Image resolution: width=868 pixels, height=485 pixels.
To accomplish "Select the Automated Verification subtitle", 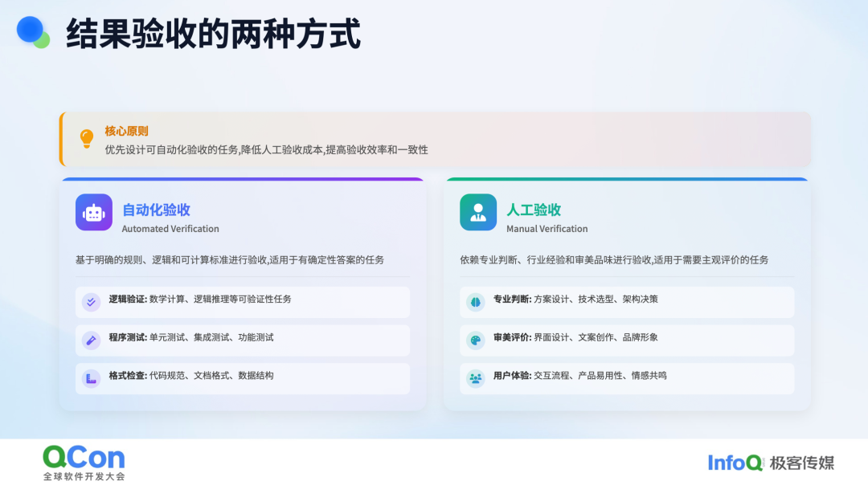I will click(x=170, y=229).
